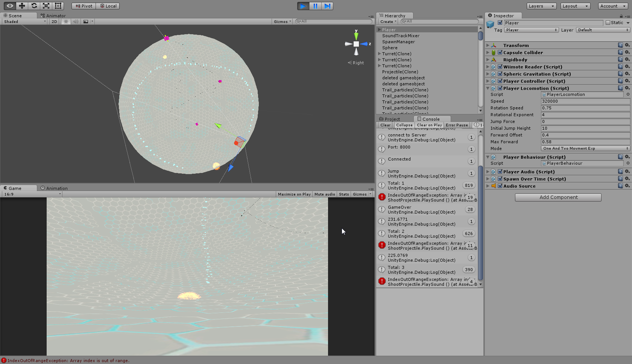Open the Mode dropdown in Player Locomotion
632x364 pixels.
585,149
